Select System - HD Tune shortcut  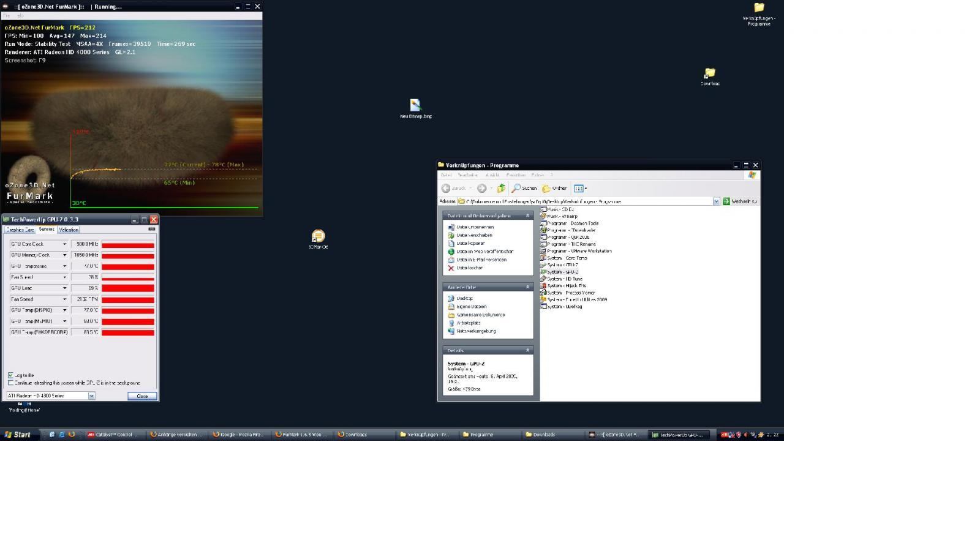(561, 279)
